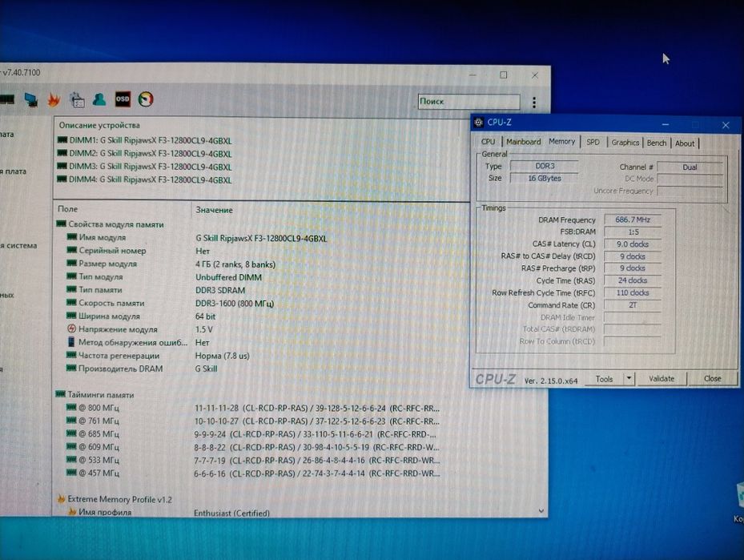This screenshot has height=560, width=744.
Task: Open the About tab in CPU-Z
Action: (x=685, y=143)
